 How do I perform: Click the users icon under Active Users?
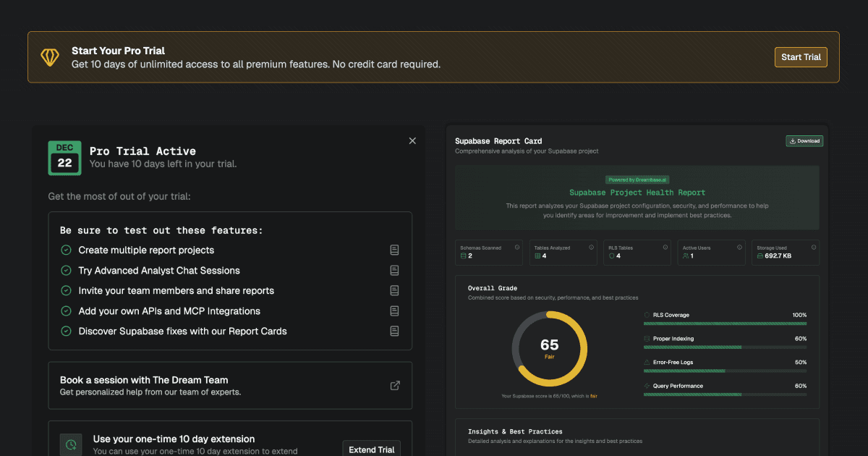click(686, 256)
